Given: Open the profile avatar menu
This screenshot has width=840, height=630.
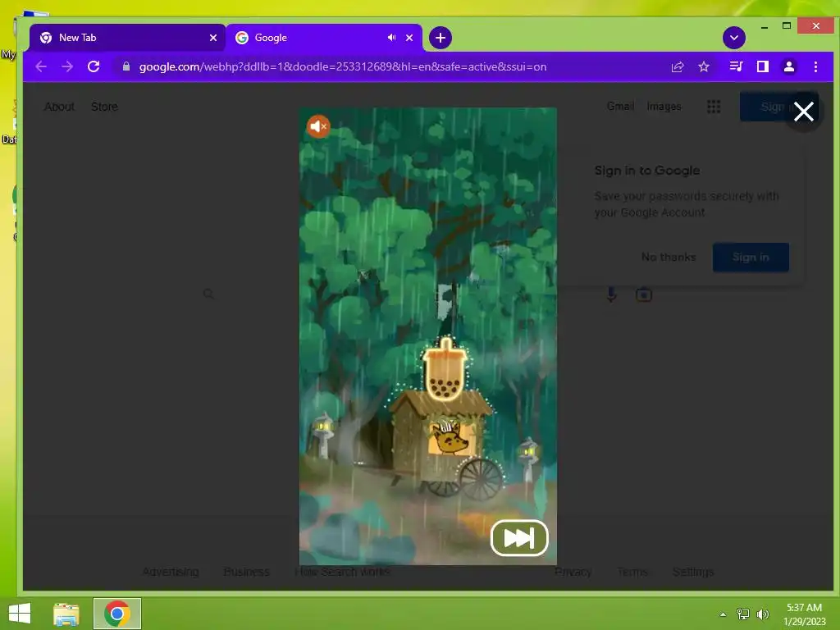Looking at the screenshot, I should tap(788, 66).
